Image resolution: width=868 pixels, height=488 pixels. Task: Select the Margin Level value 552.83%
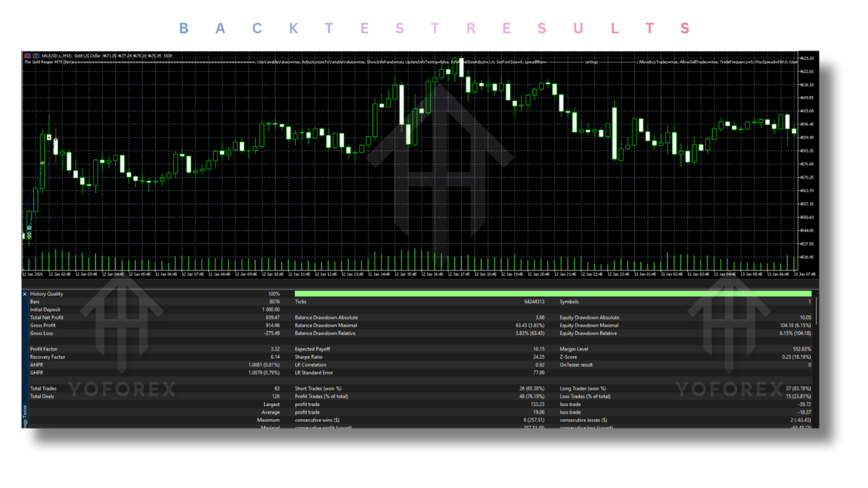[802, 349]
